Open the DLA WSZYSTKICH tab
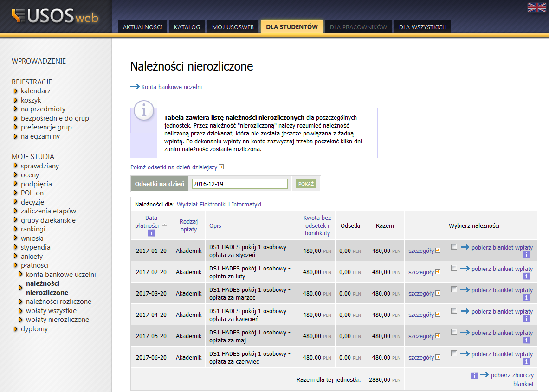 pos(423,27)
